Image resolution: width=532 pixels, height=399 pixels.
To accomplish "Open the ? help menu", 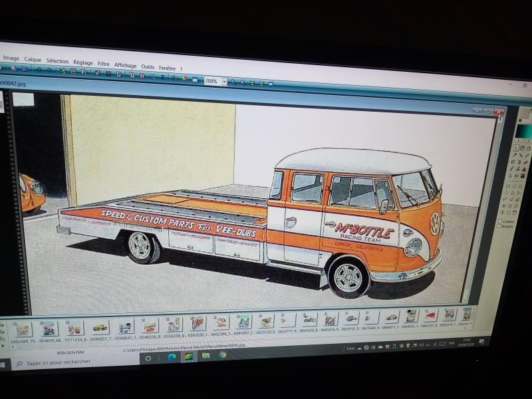I will coord(181,69).
